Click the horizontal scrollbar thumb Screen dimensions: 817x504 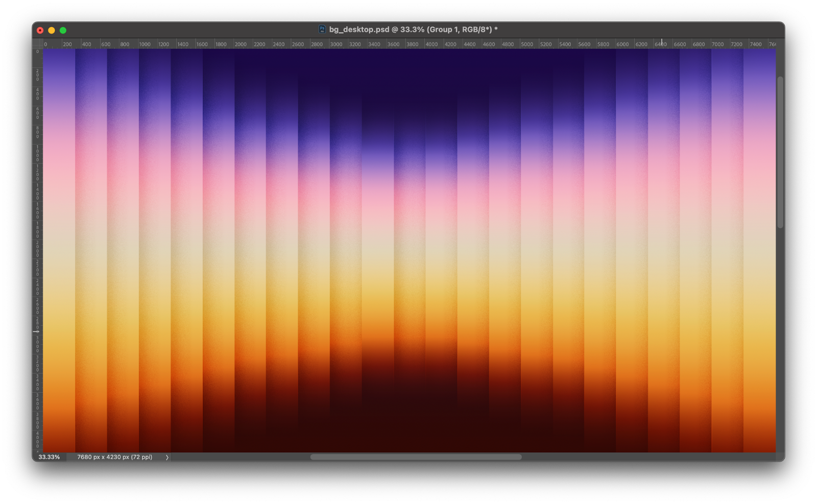416,457
